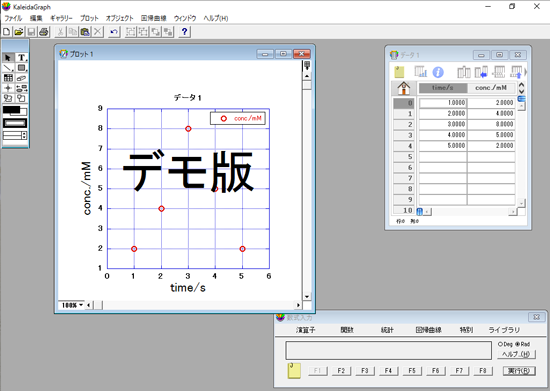Select the Line drawing tool
Viewport: 550px width, 391px height.
point(8,68)
